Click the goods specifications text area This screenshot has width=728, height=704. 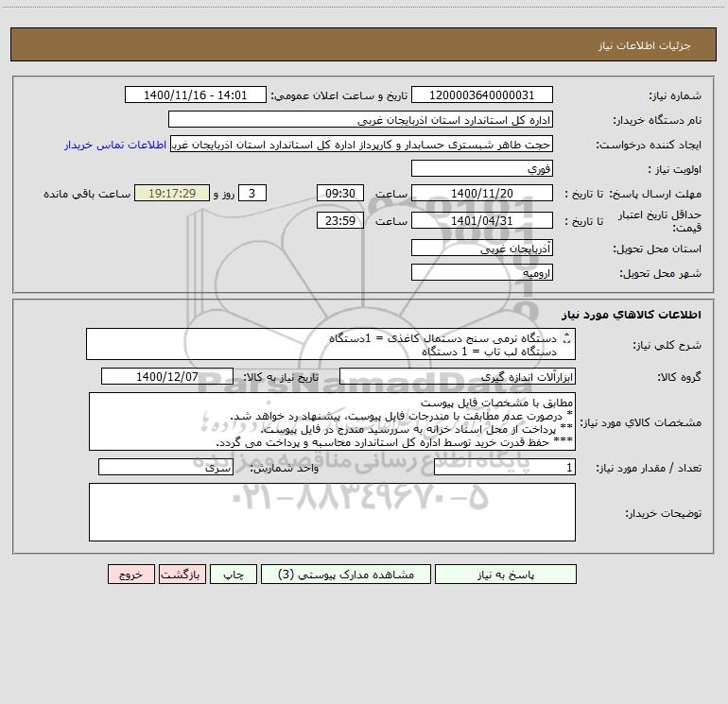(332, 421)
